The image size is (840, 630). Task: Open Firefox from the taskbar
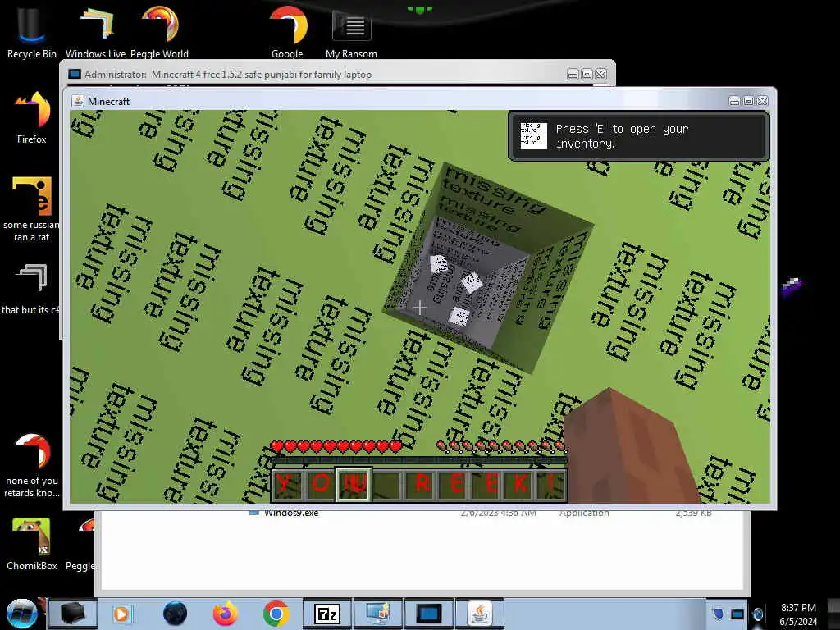225,614
